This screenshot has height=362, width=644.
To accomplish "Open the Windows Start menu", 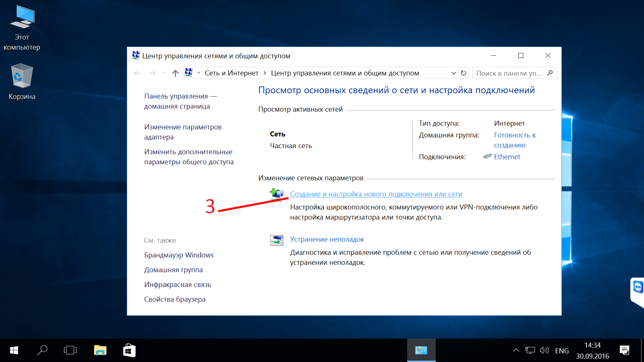I will (14, 350).
